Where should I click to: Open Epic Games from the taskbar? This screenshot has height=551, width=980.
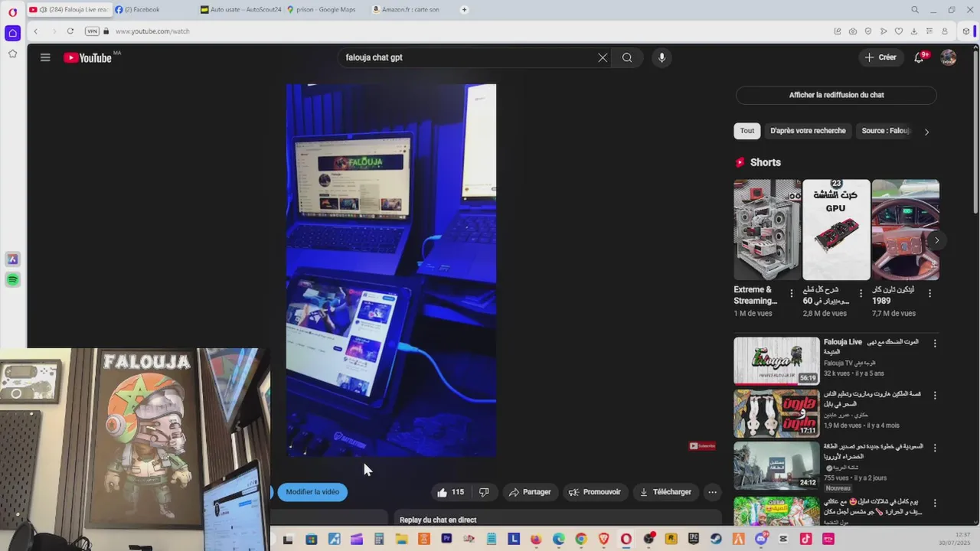693,539
